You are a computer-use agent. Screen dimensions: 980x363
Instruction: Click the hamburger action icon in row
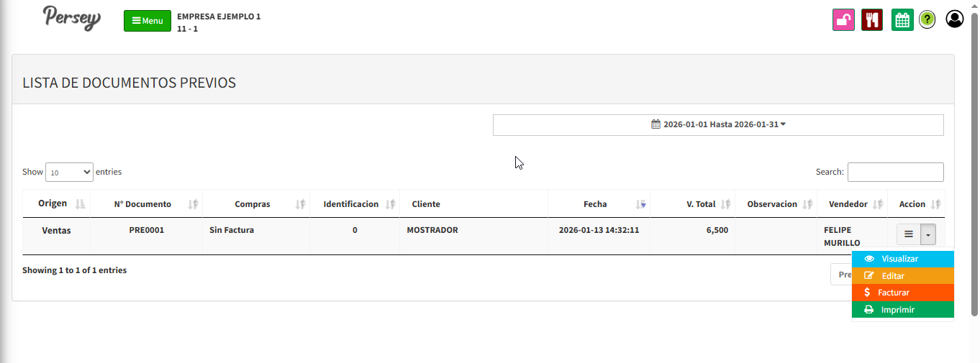(x=909, y=234)
